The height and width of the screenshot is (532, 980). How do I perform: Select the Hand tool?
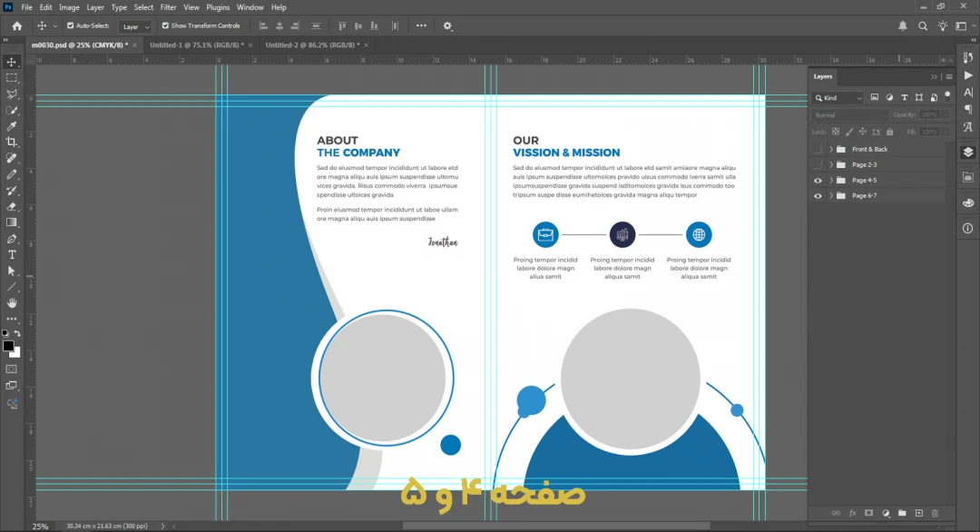12,303
